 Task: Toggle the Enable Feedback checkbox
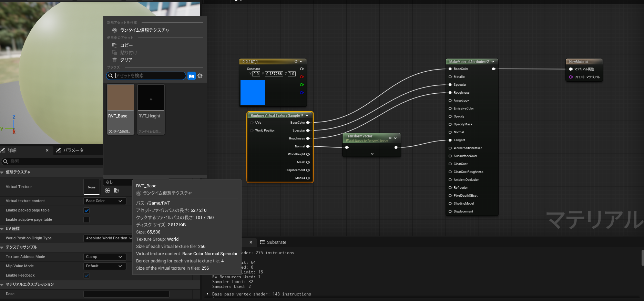tap(86, 276)
